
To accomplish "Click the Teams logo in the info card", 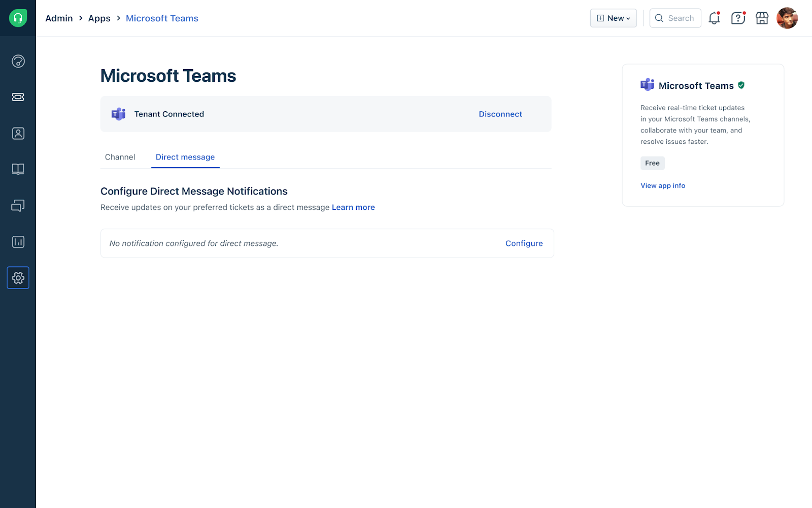I will pyautogui.click(x=647, y=85).
